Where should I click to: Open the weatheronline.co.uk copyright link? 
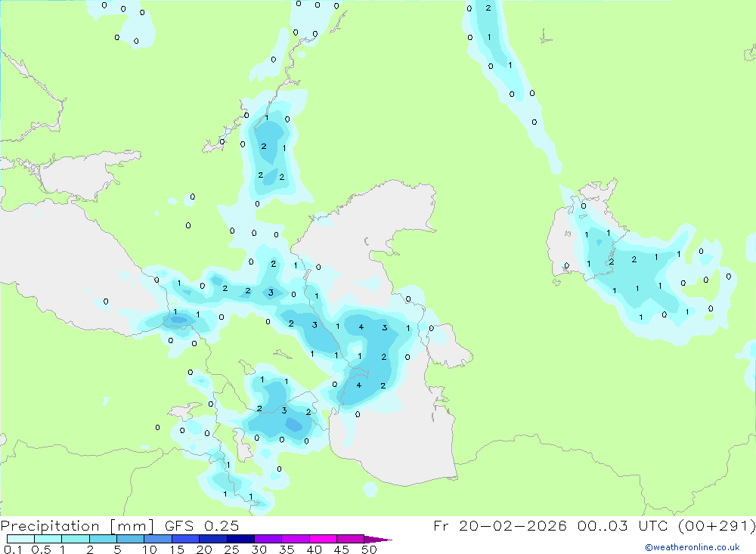coord(692,547)
